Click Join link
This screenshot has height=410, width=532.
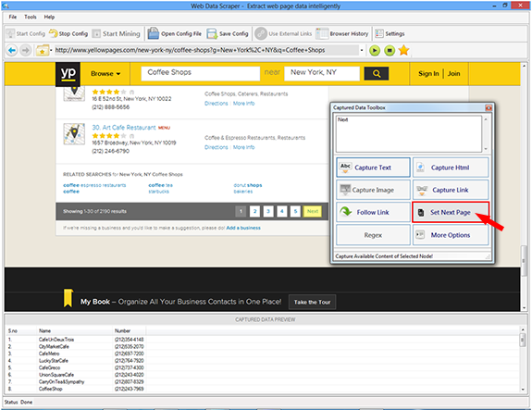coord(453,74)
